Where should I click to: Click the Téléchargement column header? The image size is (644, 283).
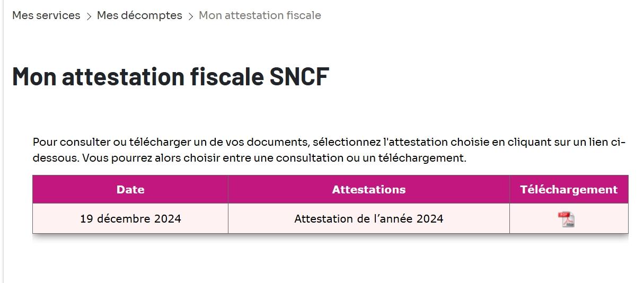click(569, 190)
